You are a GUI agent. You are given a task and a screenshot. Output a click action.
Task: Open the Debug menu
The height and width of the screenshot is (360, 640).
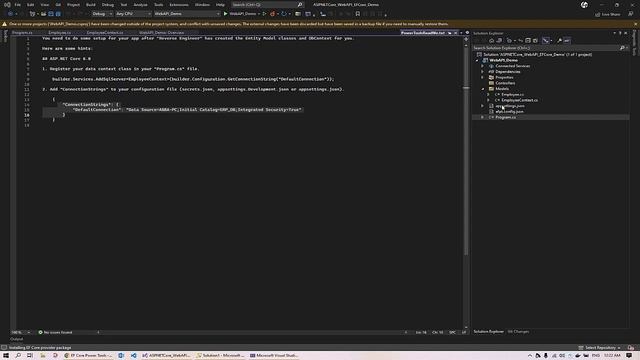click(x=108, y=5)
